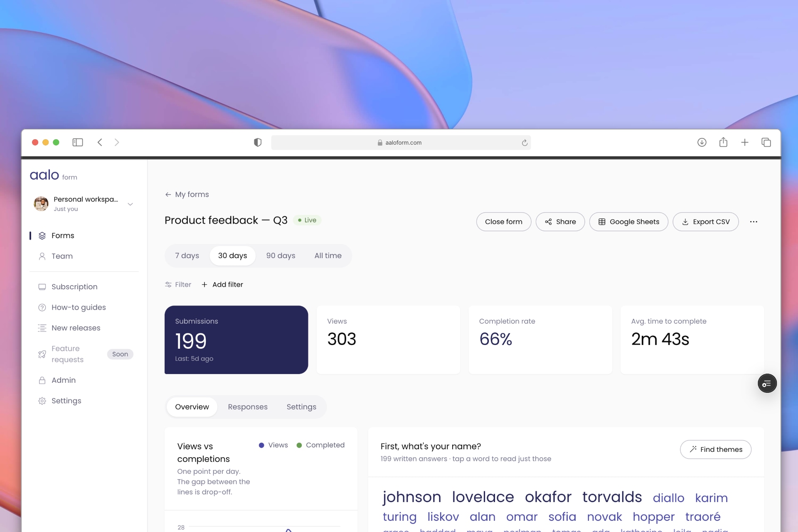Go back with the browser back arrow
Screen dimensions: 798x532
click(x=100, y=142)
